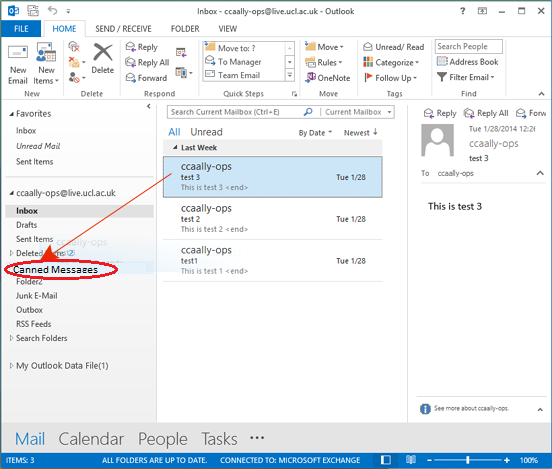
Task: Expand My Outlook Data File(1)
Action: [11, 365]
